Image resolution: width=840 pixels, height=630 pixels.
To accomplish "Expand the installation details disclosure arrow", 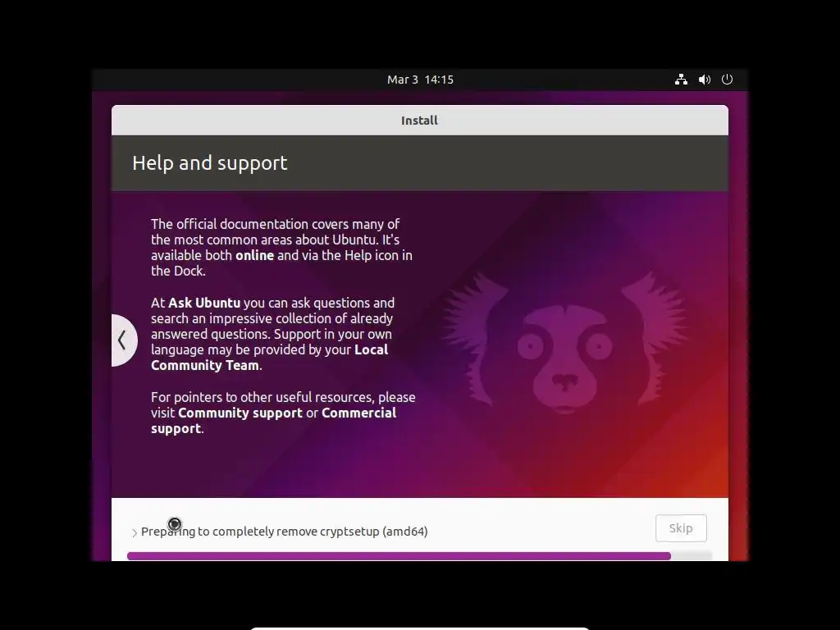I will (135, 532).
